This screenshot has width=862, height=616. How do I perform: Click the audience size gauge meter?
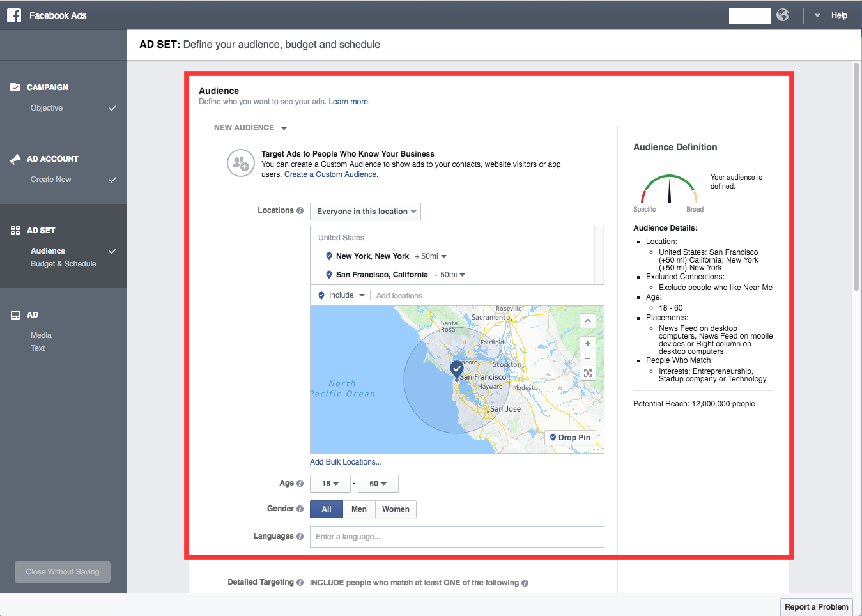click(669, 189)
